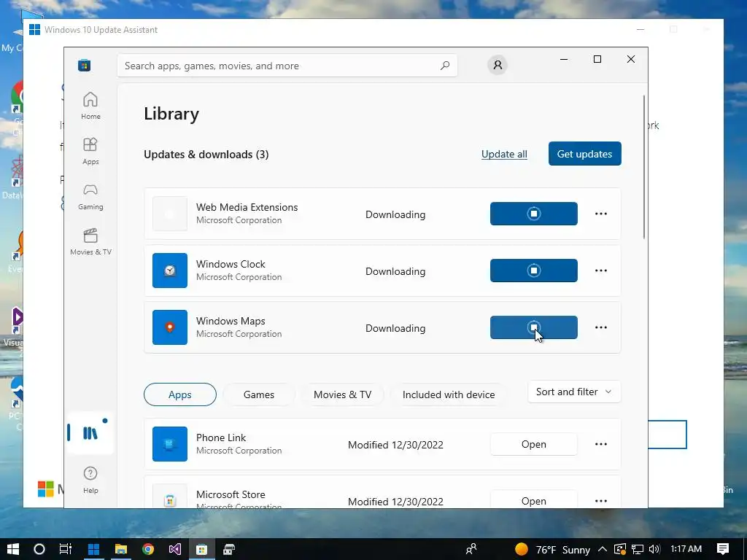747x560 pixels.
Task: Open Cortana circle on taskbar
Action: 39,549
